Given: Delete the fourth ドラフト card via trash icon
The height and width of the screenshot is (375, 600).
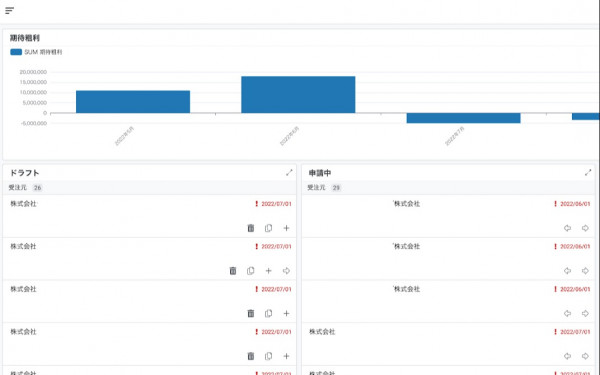Looking at the screenshot, I should click(251, 356).
